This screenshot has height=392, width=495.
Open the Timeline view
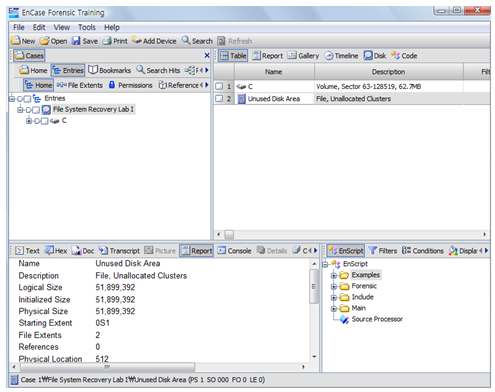[x=341, y=56]
